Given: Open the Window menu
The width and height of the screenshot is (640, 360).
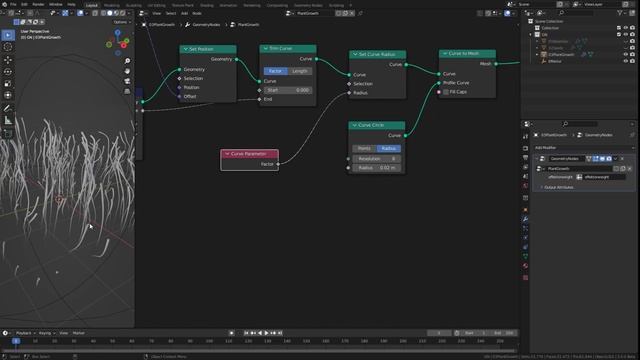Looking at the screenshot, I should coord(56,4).
